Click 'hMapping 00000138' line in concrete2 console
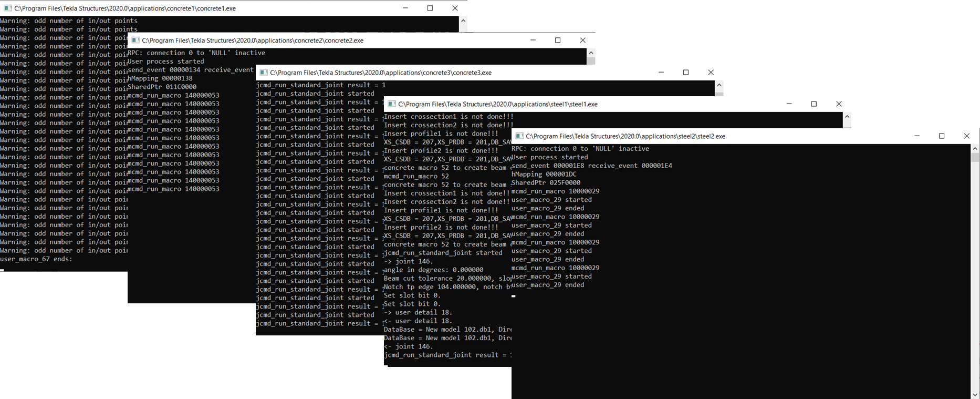Screen dimensions: 980x399 [x=160, y=78]
